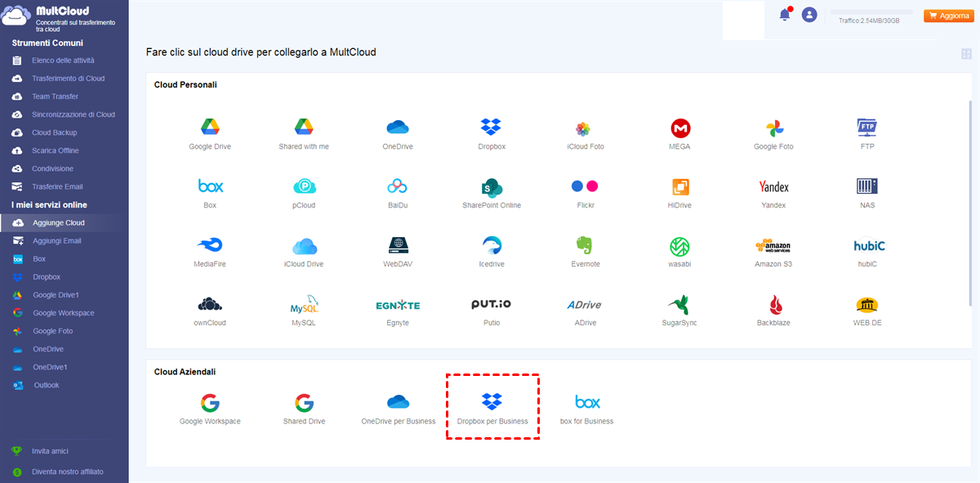
Task: Select Shared Drive business icon
Action: coord(304,402)
